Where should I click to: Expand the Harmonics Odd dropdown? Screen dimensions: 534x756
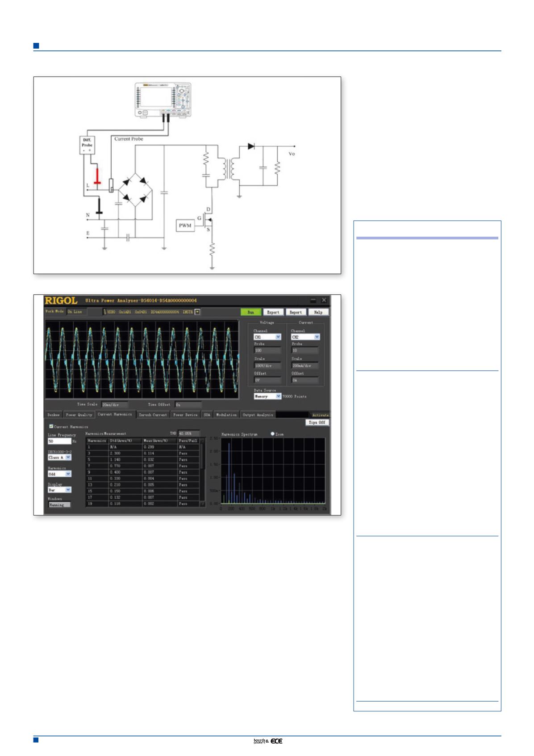point(68,474)
